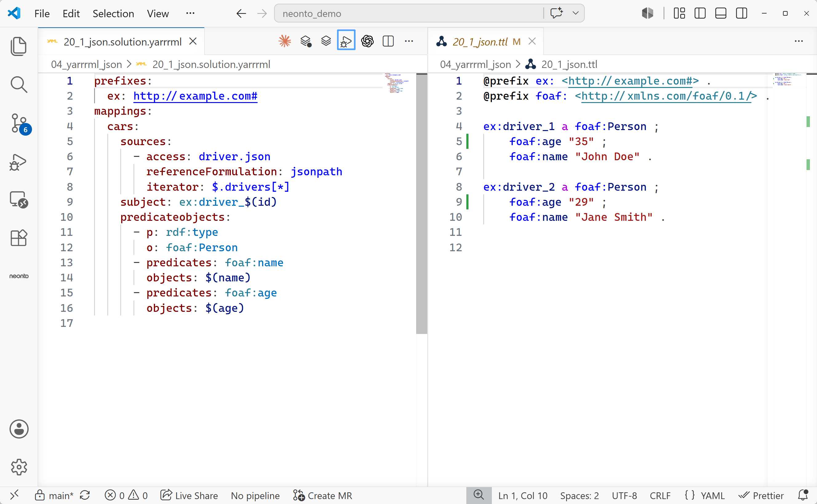This screenshot has height=504, width=817.
Task: Expand the hidden menu bar items ellipsis
Action: pyautogui.click(x=190, y=13)
